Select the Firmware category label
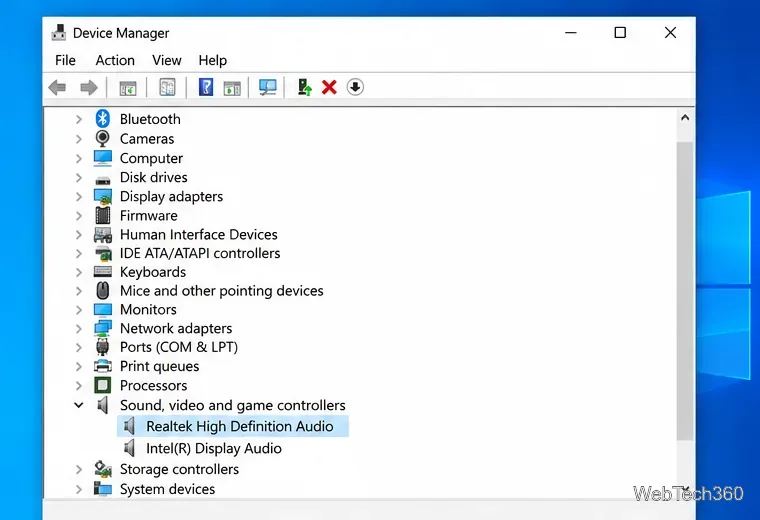 point(149,215)
